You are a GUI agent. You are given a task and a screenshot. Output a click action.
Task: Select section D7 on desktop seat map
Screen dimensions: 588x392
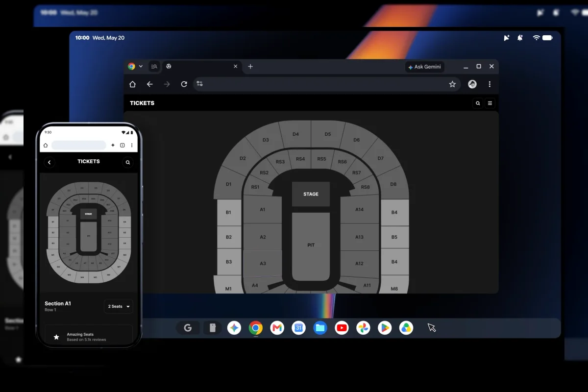[381, 158]
